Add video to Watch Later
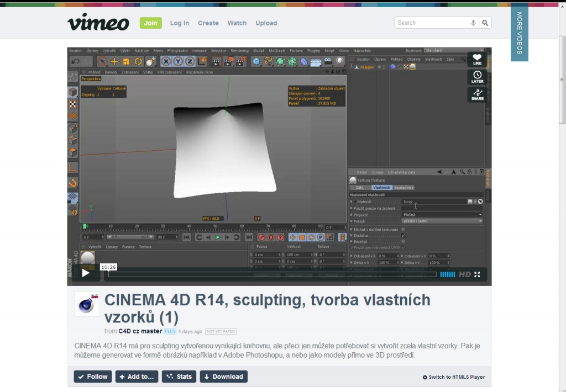 point(477,77)
